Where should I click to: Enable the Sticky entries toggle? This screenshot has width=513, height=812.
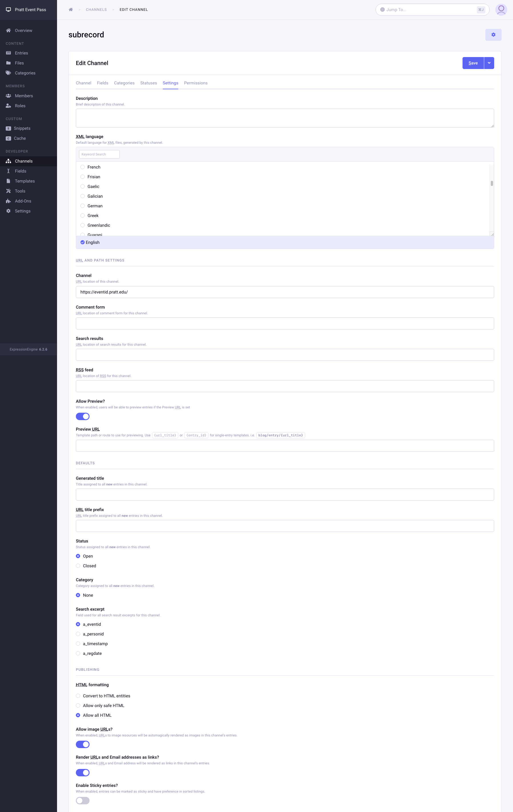tap(83, 801)
